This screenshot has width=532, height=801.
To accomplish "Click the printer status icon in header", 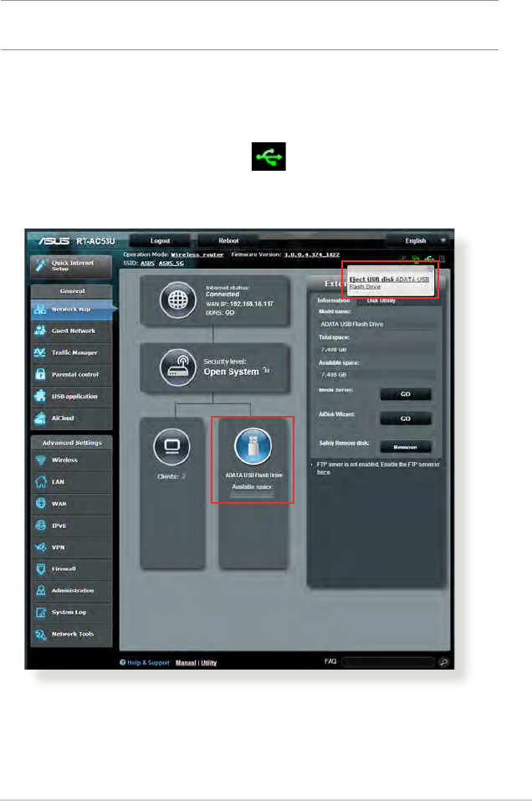I will tap(442, 259).
